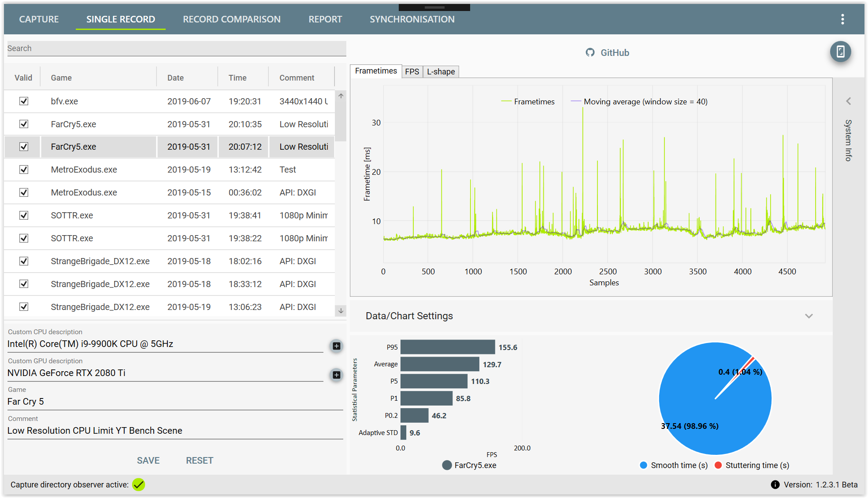
Task: Click the version info icon
Action: tap(775, 484)
